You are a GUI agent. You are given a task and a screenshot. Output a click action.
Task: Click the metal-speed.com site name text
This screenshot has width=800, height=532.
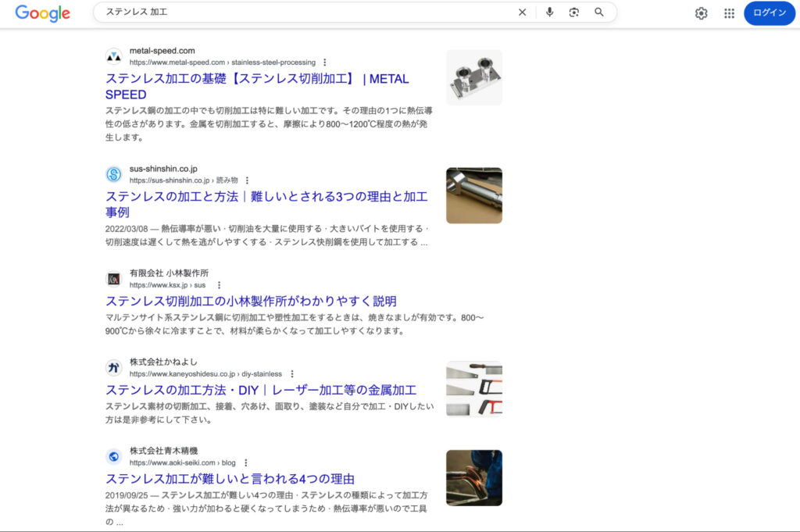(x=162, y=51)
